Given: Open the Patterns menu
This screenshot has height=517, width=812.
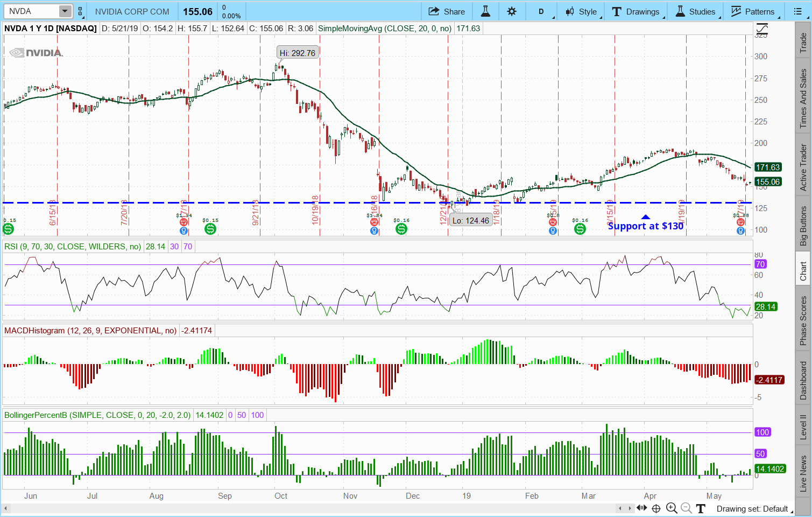Looking at the screenshot, I should [x=753, y=11].
